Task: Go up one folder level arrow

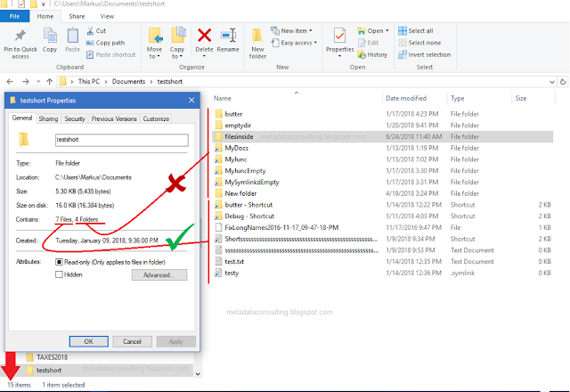Action: [50, 81]
